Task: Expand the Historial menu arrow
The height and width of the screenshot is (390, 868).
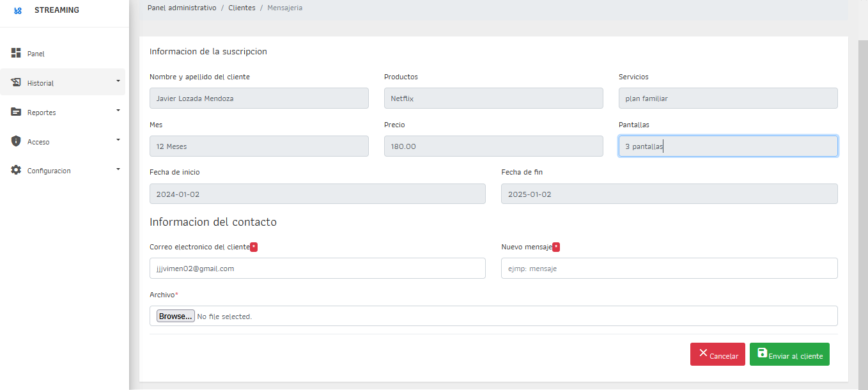Action: 118,81
